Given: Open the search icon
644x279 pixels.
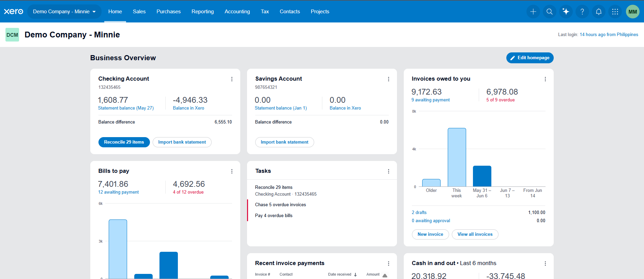Looking at the screenshot, I should 549,12.
